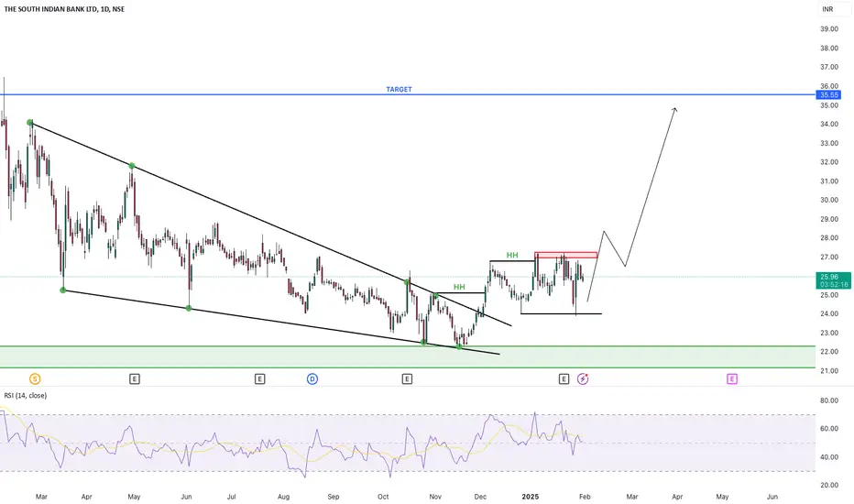The height and width of the screenshot is (504, 854).
Task: Open the earnings 'E' marker near August
Action: [x=260, y=378]
